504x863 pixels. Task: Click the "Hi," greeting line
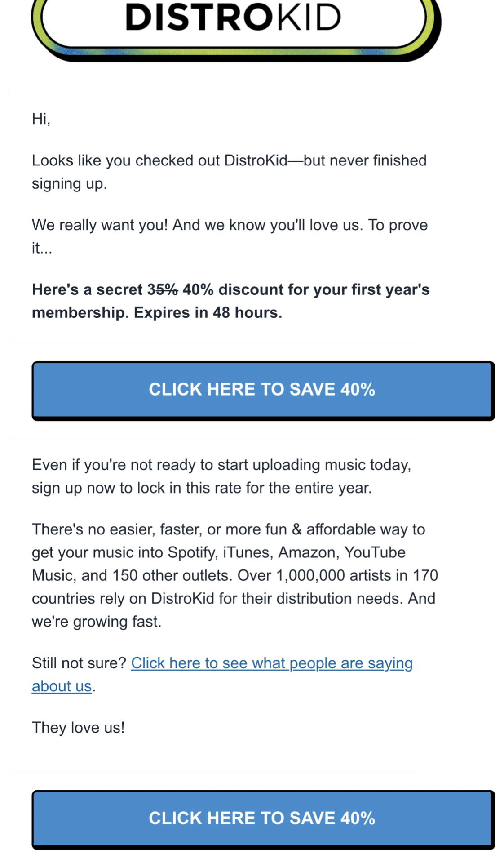click(41, 119)
